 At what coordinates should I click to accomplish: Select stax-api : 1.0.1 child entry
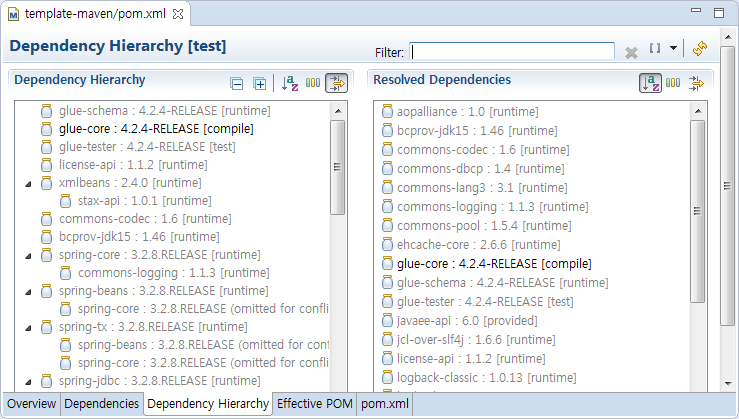[x=144, y=201]
